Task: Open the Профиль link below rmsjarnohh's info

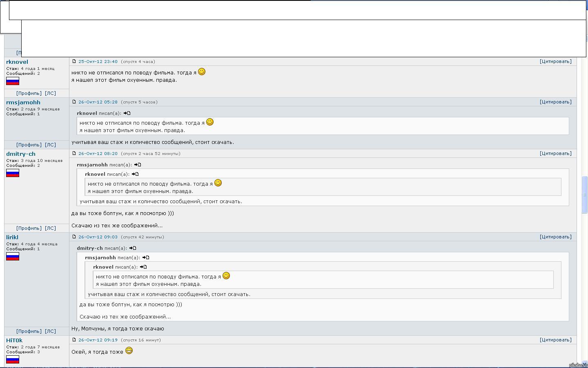Action: click(29, 145)
